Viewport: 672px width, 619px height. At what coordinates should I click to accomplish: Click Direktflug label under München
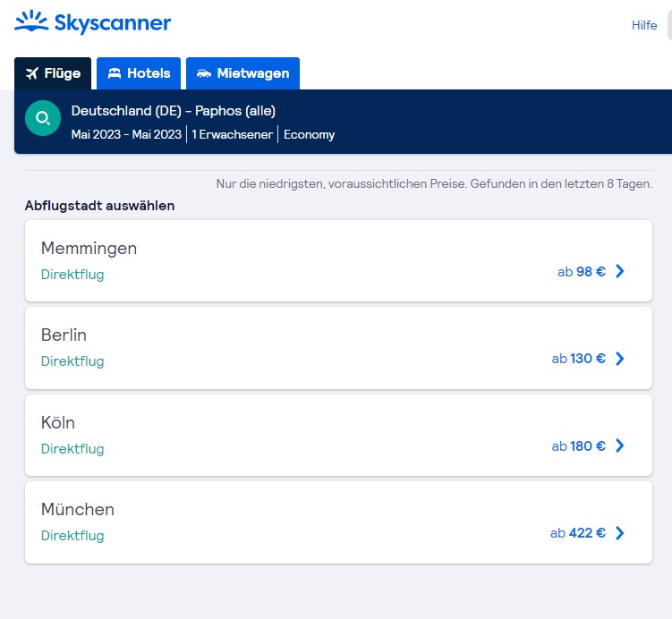click(72, 536)
